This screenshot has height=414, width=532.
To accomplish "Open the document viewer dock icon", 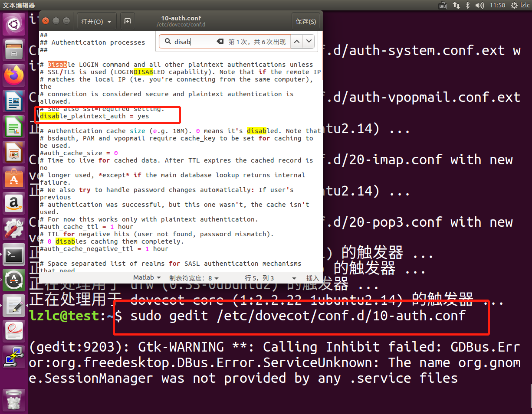I will tap(14, 332).
